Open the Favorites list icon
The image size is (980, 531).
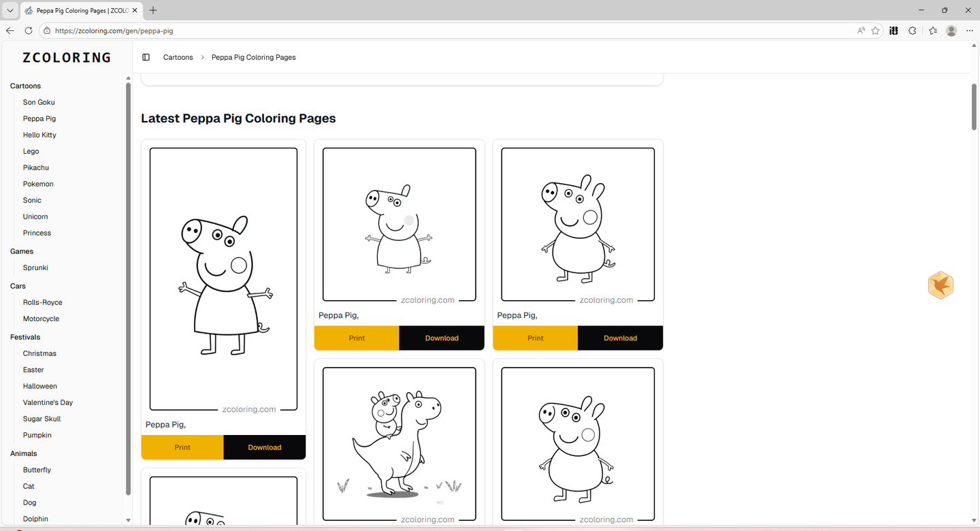933,31
